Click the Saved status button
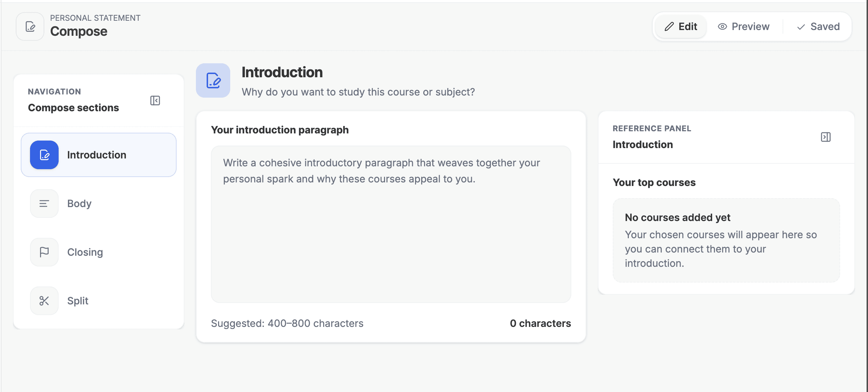This screenshot has height=392, width=868. click(x=818, y=26)
